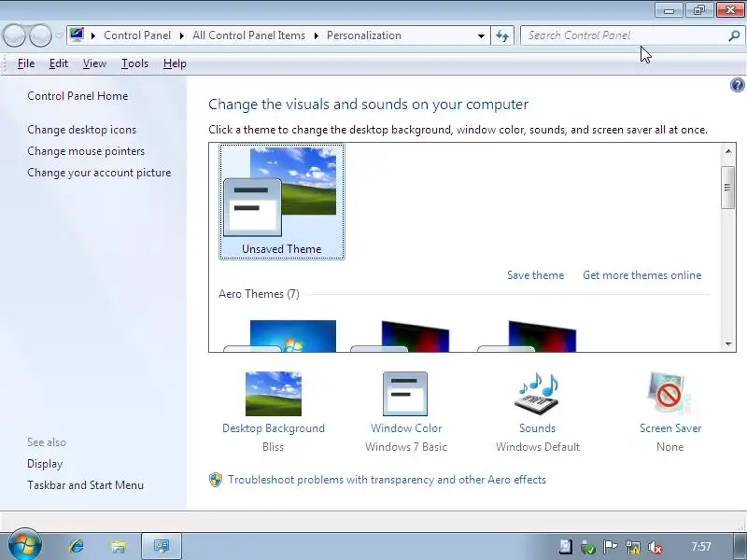Viewport: 747px width, 560px height.
Task: Click the shield icon beside Troubleshoot link
Action: coord(216,480)
